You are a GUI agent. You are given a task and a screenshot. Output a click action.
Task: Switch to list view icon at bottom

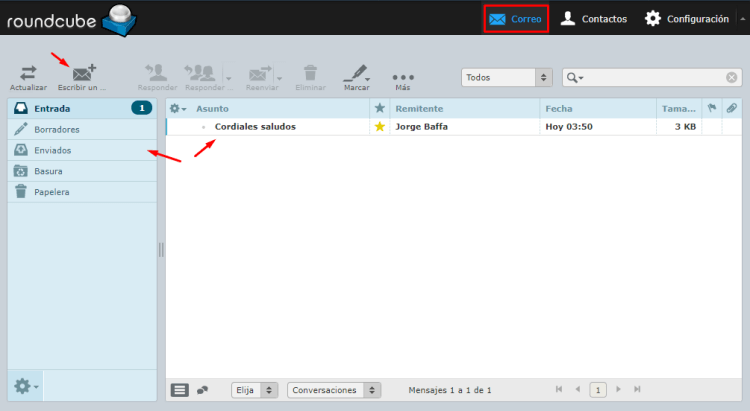[180, 390]
